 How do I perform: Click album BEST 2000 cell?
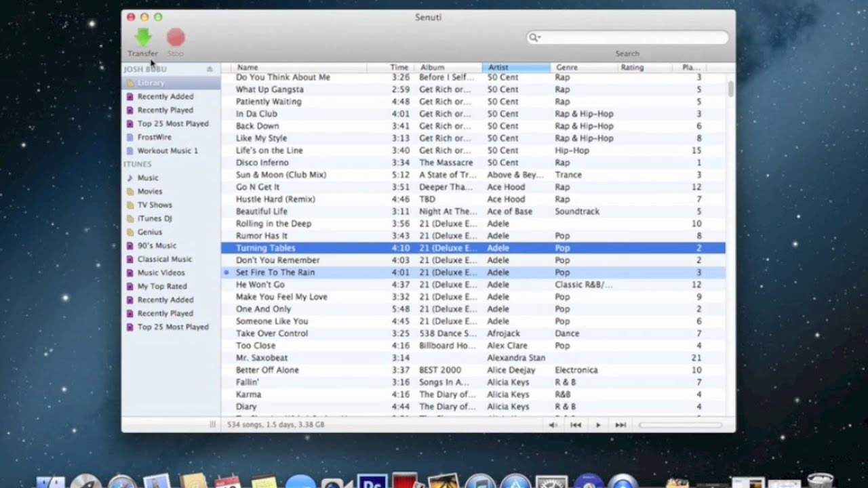[x=440, y=370]
